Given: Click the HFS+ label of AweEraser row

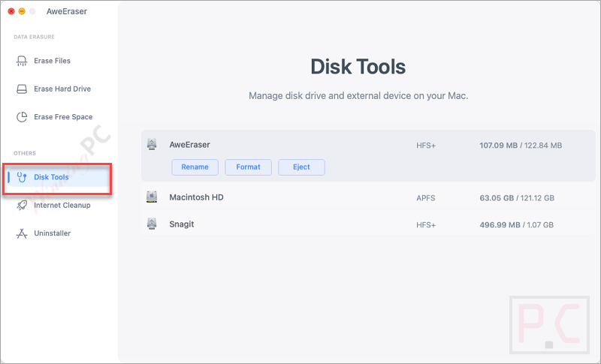Looking at the screenshot, I should 426,146.
